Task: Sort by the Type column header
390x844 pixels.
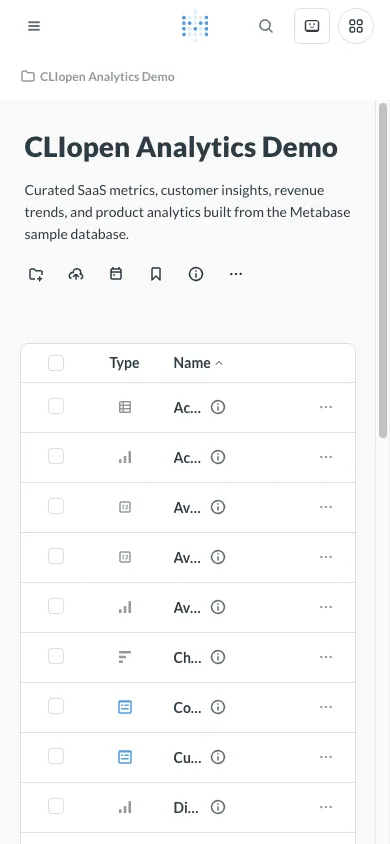Action: pyautogui.click(x=124, y=363)
